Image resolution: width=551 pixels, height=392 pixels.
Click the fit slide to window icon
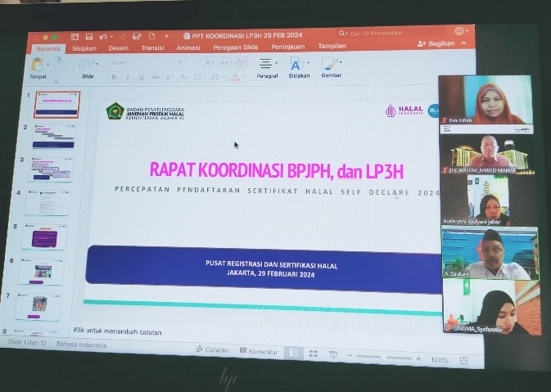pos(463,361)
